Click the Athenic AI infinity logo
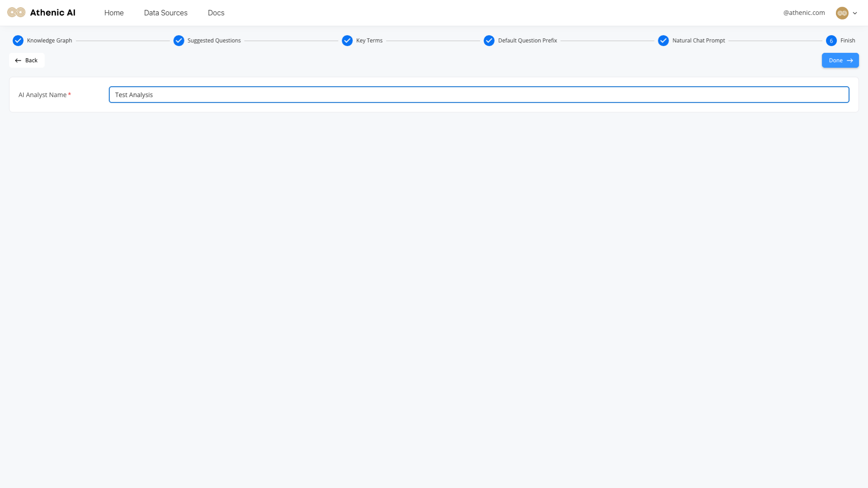The image size is (868, 488). coord(16,13)
